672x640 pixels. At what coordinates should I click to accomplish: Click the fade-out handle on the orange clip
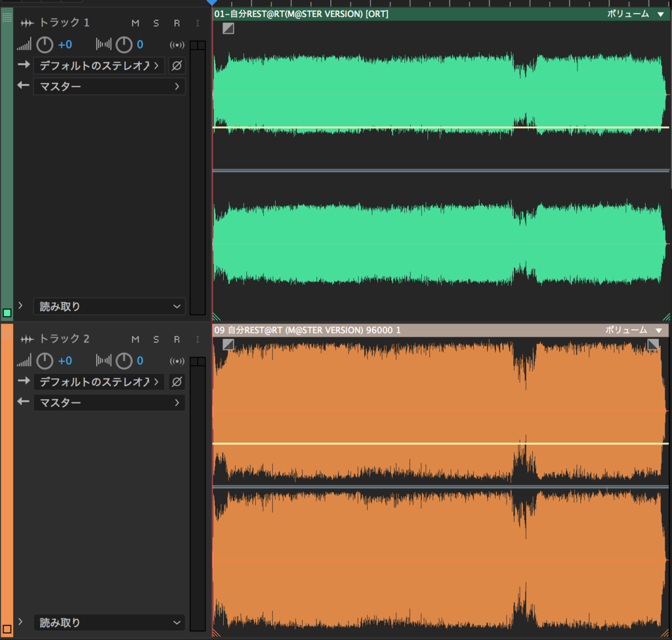653,344
